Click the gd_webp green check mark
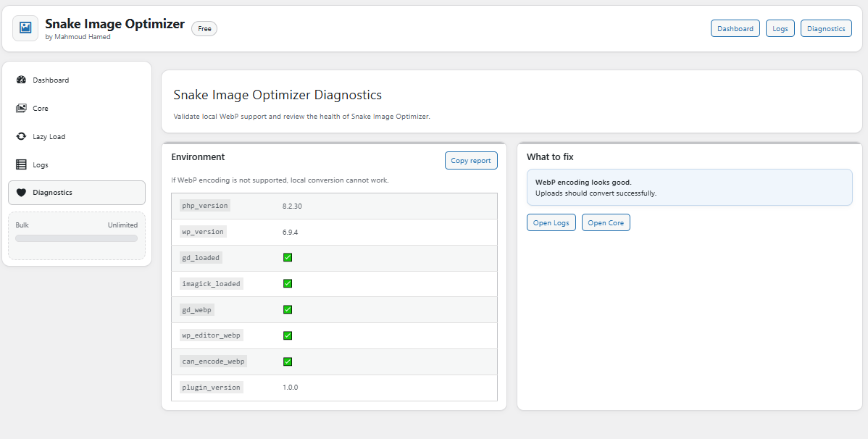This screenshot has width=868, height=439. [288, 309]
